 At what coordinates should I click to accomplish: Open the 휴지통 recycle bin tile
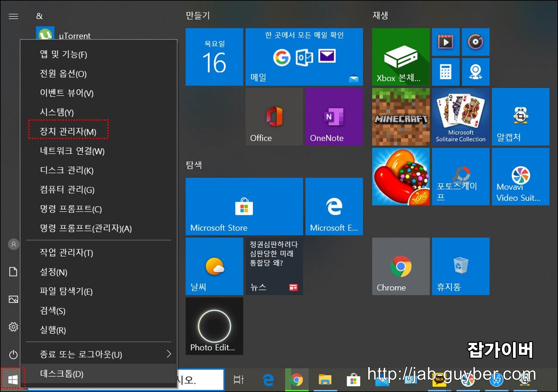pos(461,266)
